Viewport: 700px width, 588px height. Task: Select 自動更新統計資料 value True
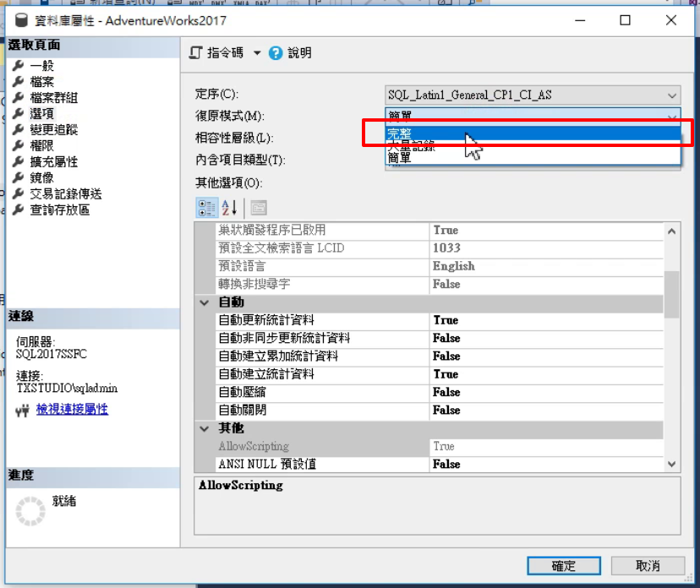(x=547, y=320)
